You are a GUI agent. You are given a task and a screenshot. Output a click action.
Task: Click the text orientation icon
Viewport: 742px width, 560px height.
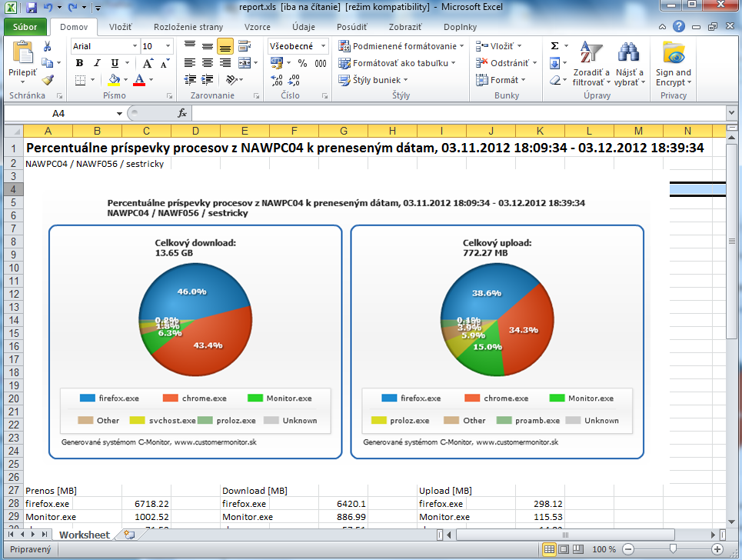(231, 79)
